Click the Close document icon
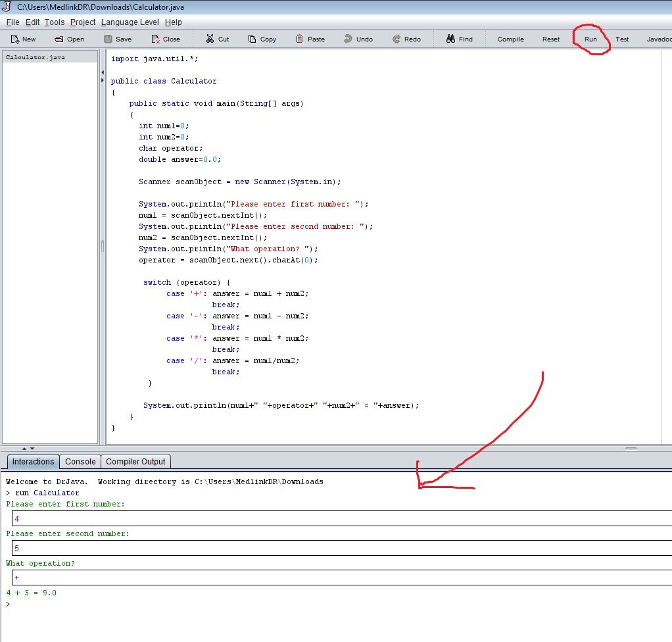This screenshot has width=672, height=642. [155, 39]
